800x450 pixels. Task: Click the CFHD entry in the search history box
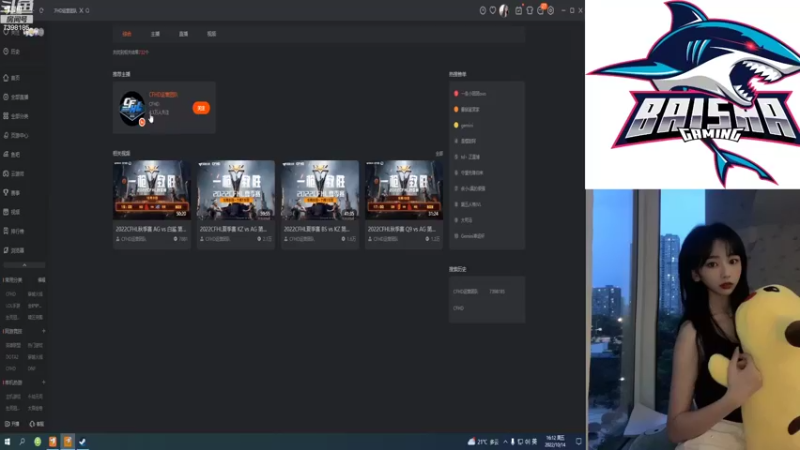click(458, 308)
